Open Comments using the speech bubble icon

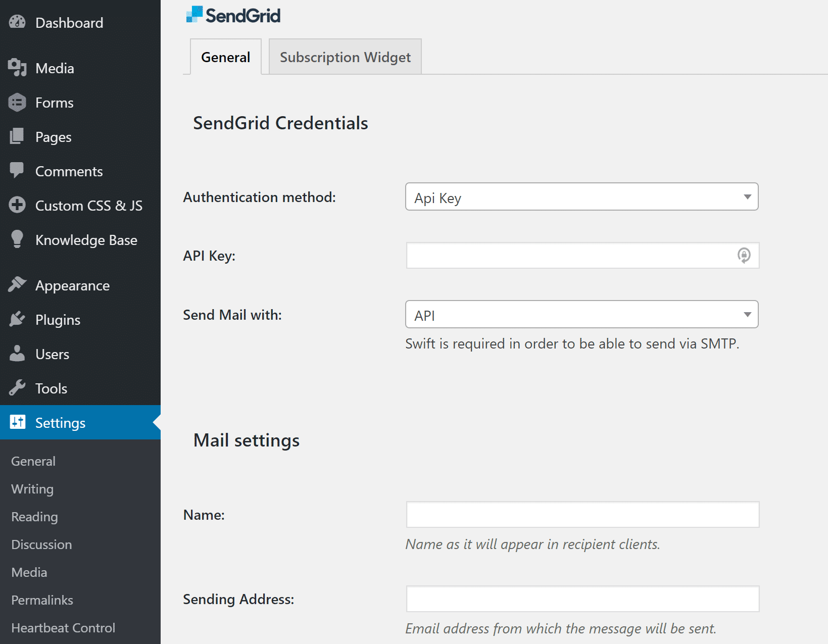pyautogui.click(x=17, y=171)
